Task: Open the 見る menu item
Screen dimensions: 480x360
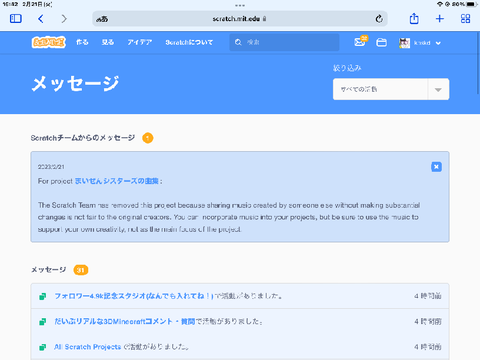Action: click(108, 42)
